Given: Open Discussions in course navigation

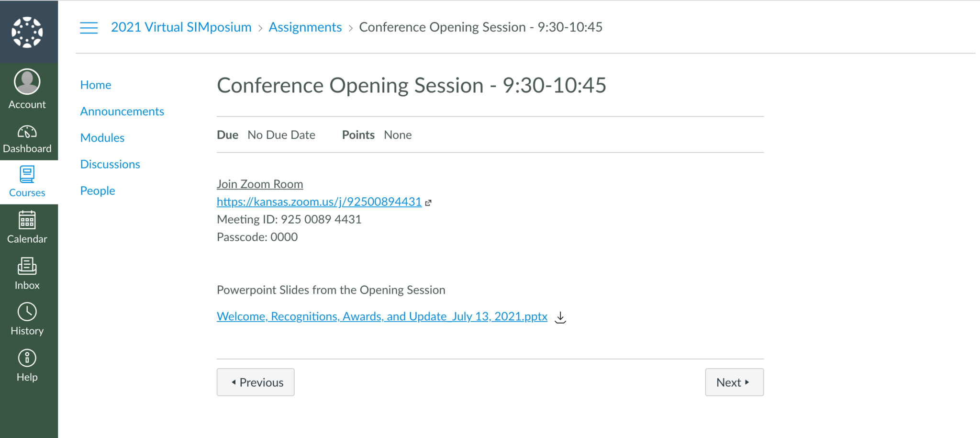Looking at the screenshot, I should (110, 164).
